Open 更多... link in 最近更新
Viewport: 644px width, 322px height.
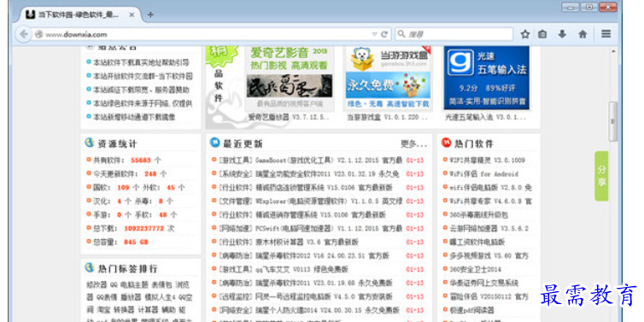click(x=413, y=143)
